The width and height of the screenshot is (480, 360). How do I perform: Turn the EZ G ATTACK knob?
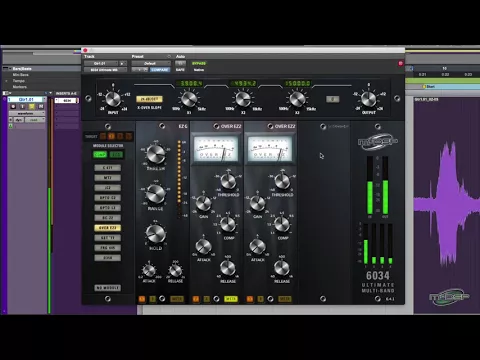[149, 271]
